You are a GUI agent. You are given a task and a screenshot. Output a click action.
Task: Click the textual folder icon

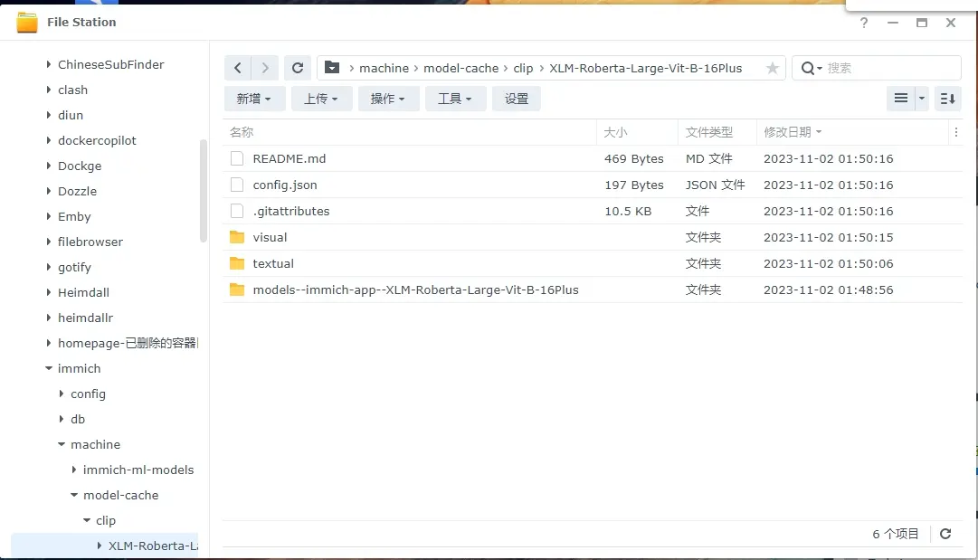pyautogui.click(x=237, y=263)
